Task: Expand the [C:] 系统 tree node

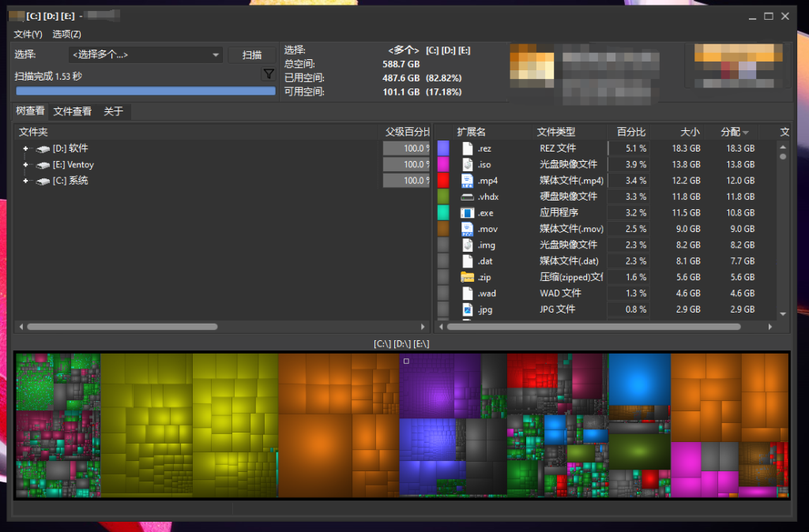Action: tap(26, 181)
